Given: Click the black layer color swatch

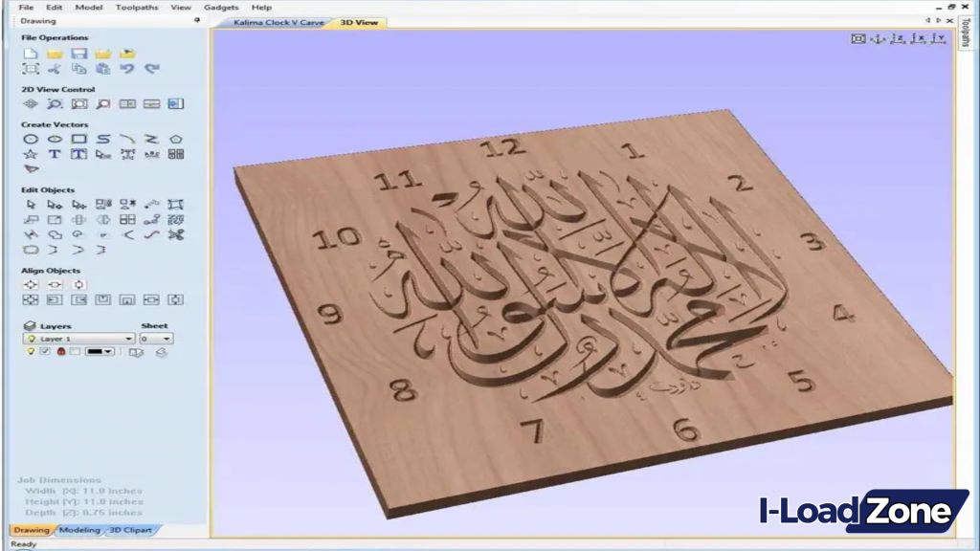Looking at the screenshot, I should 95,352.
